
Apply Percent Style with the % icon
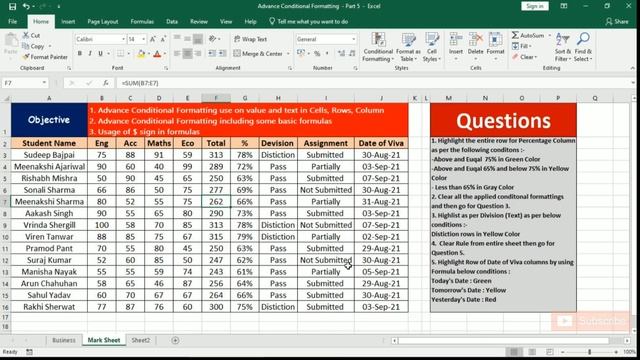[x=317, y=53]
